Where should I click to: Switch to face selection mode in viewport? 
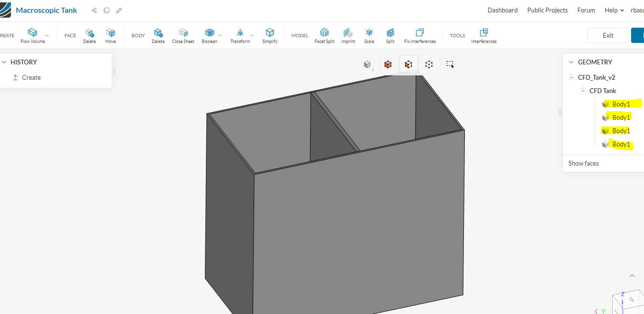(x=408, y=64)
